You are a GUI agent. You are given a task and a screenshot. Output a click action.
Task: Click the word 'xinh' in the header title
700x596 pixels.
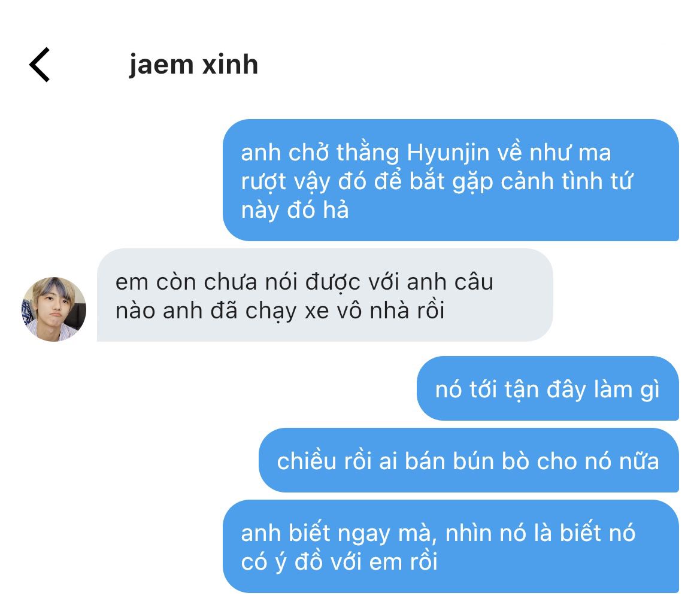click(x=231, y=65)
